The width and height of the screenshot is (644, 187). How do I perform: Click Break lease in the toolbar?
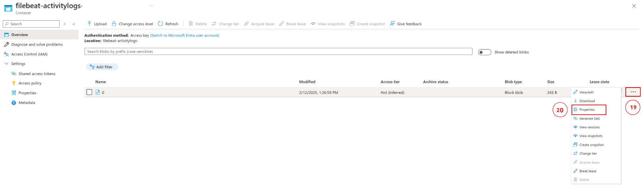click(x=293, y=24)
